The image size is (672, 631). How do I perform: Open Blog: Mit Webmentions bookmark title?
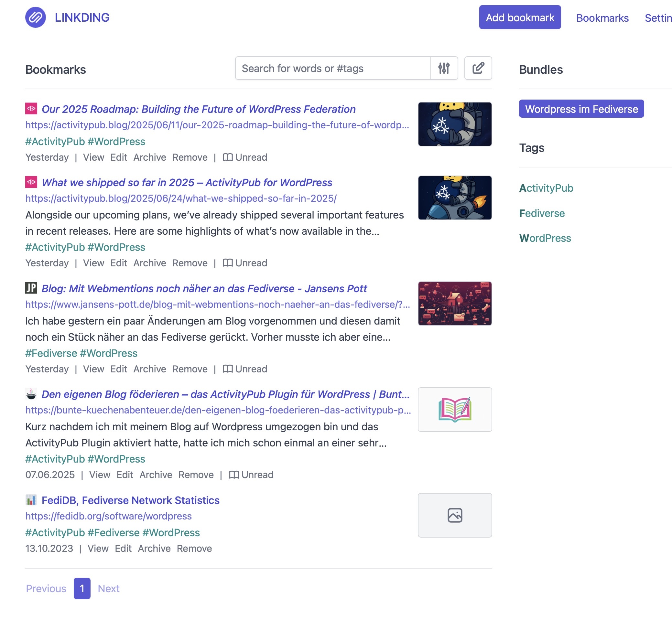[x=204, y=289]
